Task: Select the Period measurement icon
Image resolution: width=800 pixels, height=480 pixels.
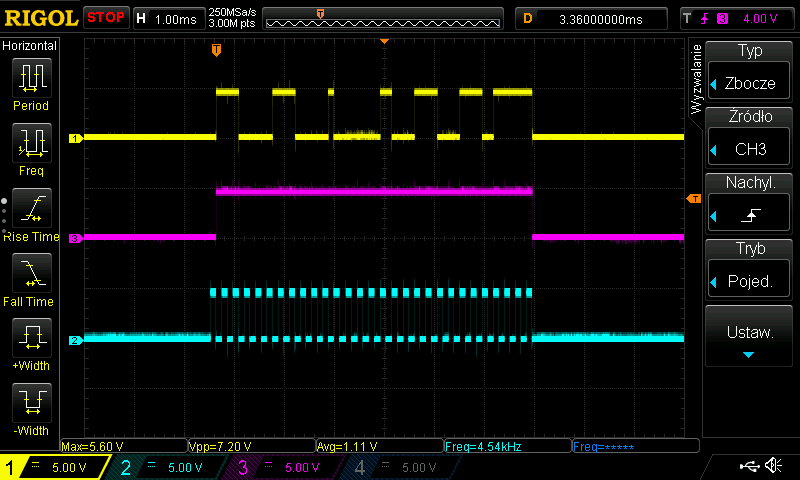Action: click(32, 78)
